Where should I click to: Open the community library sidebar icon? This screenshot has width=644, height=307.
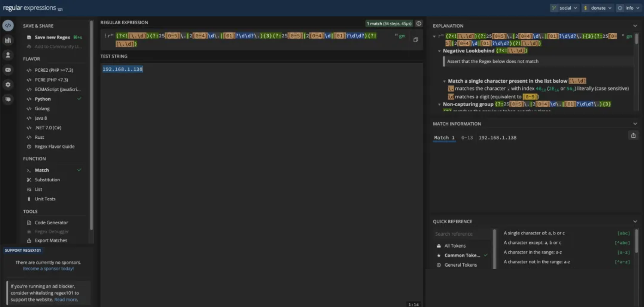point(8,40)
